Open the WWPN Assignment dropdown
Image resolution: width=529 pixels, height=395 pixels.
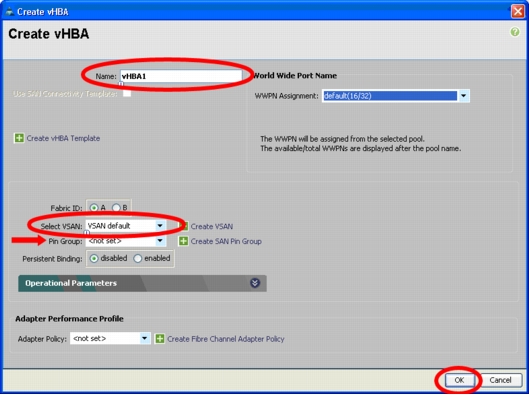(x=463, y=96)
